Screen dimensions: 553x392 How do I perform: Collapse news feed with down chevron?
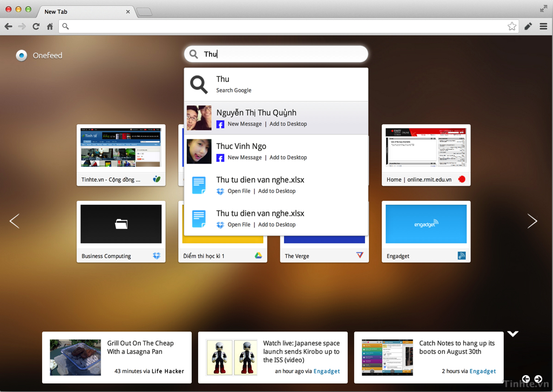click(513, 334)
